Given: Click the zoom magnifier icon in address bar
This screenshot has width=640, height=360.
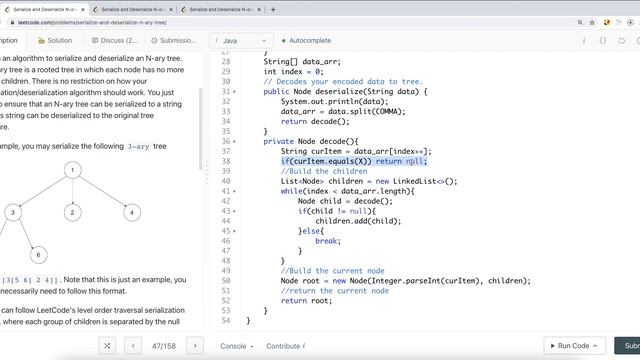Looking at the screenshot, I should tap(580, 22).
